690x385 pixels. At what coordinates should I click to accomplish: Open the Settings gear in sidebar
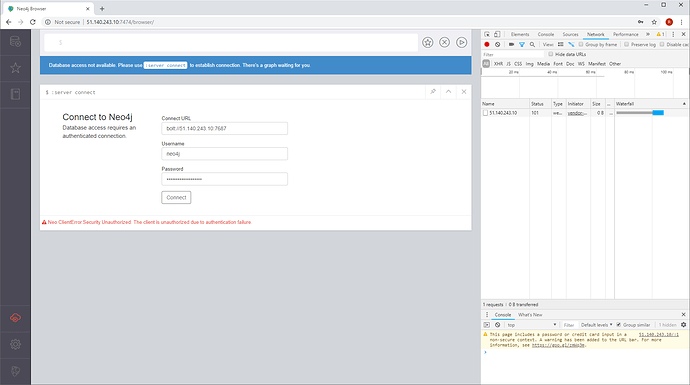(15, 344)
